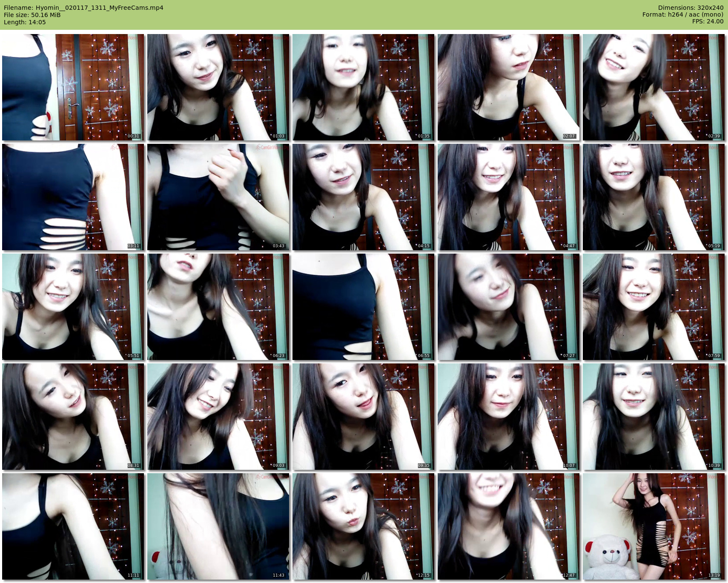Select the Length 14:05 text

click(x=25, y=22)
